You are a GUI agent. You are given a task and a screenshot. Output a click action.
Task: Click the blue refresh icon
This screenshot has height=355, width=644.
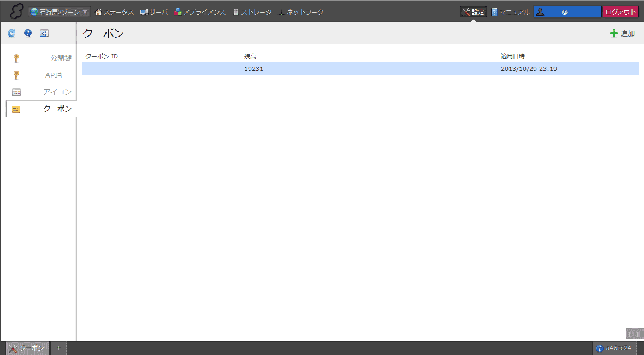(x=11, y=33)
